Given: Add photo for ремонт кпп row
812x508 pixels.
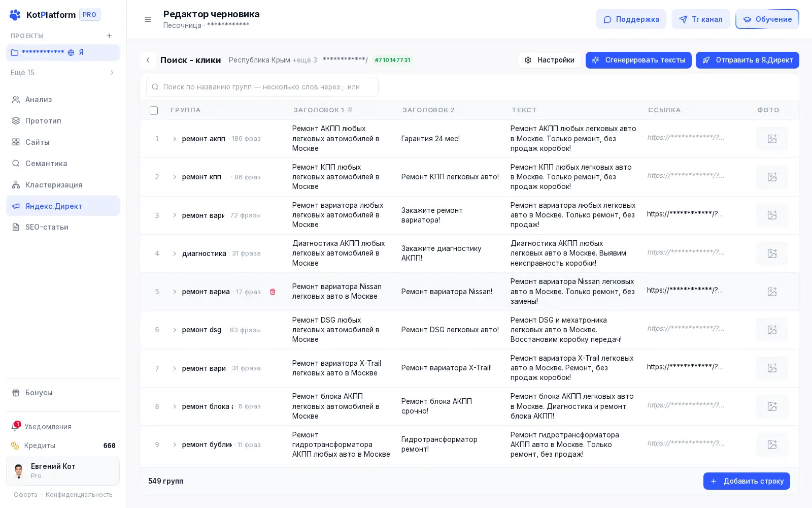Looking at the screenshot, I should [772, 177].
